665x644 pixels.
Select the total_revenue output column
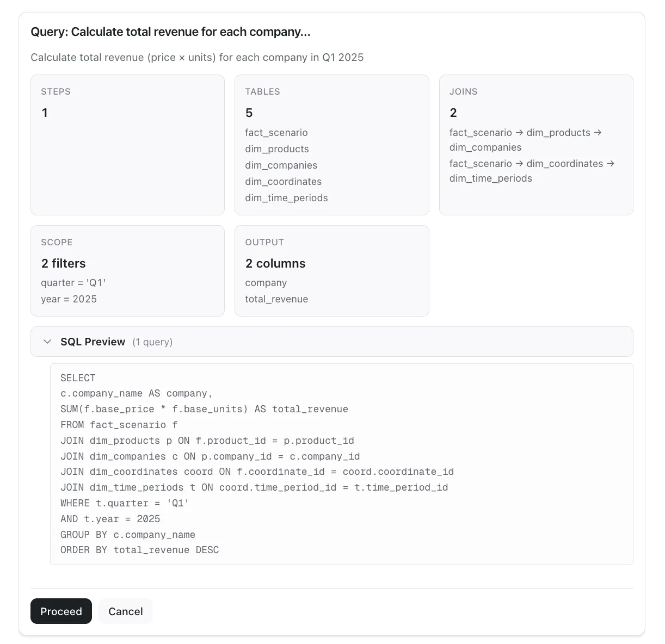(x=276, y=299)
